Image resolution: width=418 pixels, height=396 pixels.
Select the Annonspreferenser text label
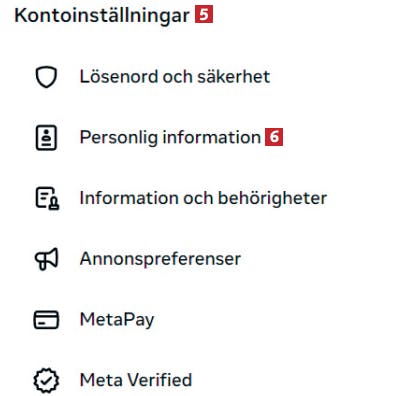tap(160, 259)
